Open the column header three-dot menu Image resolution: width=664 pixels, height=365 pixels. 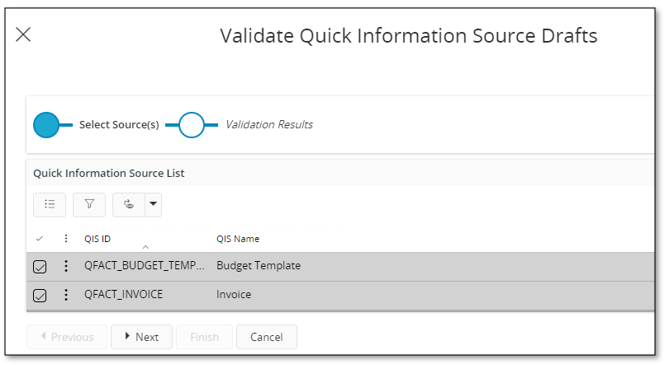66,238
